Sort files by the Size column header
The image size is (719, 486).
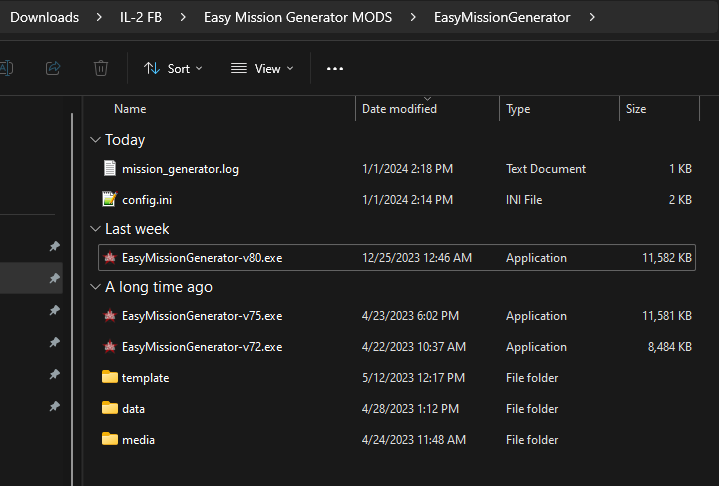coord(636,109)
